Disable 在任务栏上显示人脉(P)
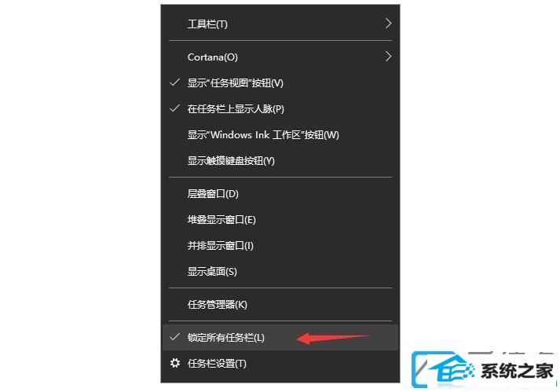 (280, 108)
